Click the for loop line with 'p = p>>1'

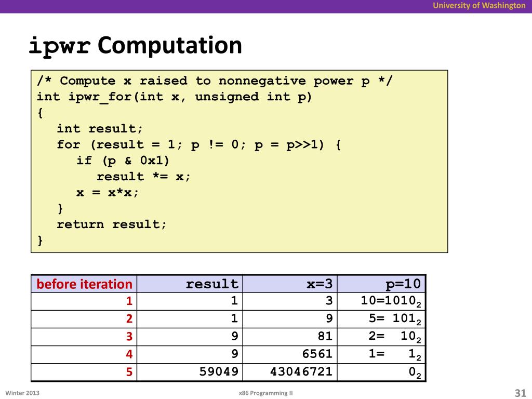[199, 145]
